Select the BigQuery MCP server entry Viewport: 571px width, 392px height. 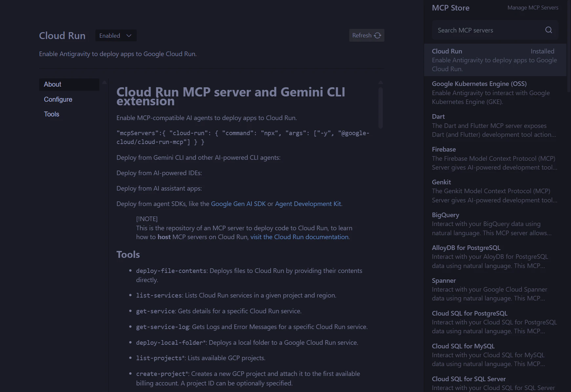click(495, 224)
